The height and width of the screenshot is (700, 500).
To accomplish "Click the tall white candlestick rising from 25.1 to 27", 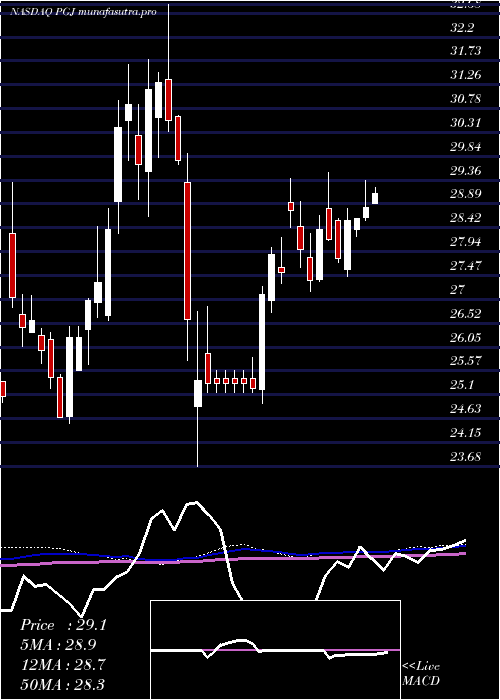I will click(262, 342).
